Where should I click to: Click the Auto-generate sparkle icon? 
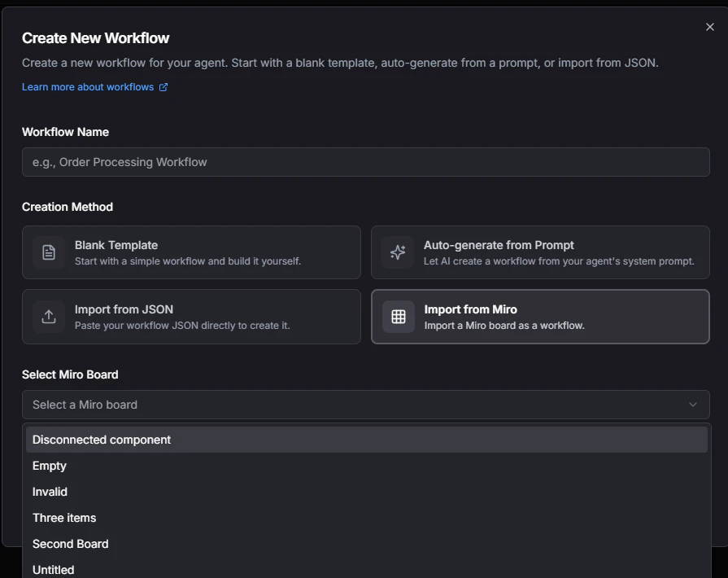click(x=398, y=252)
